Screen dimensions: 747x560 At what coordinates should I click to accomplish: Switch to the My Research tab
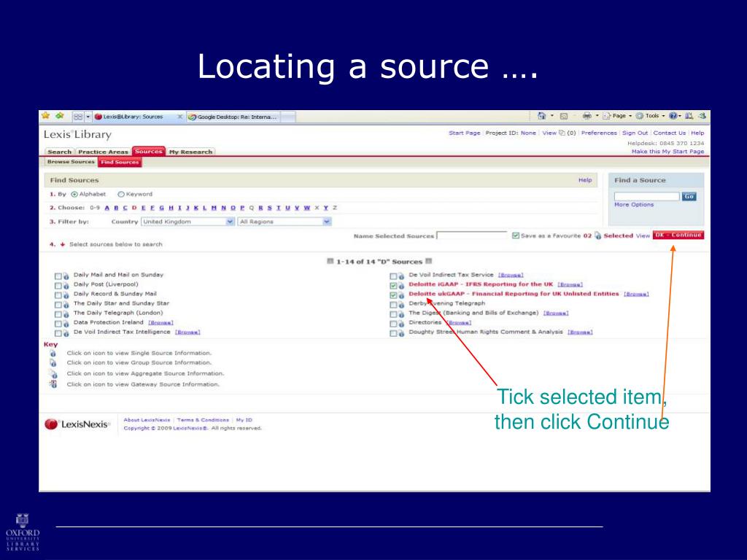pyautogui.click(x=190, y=152)
